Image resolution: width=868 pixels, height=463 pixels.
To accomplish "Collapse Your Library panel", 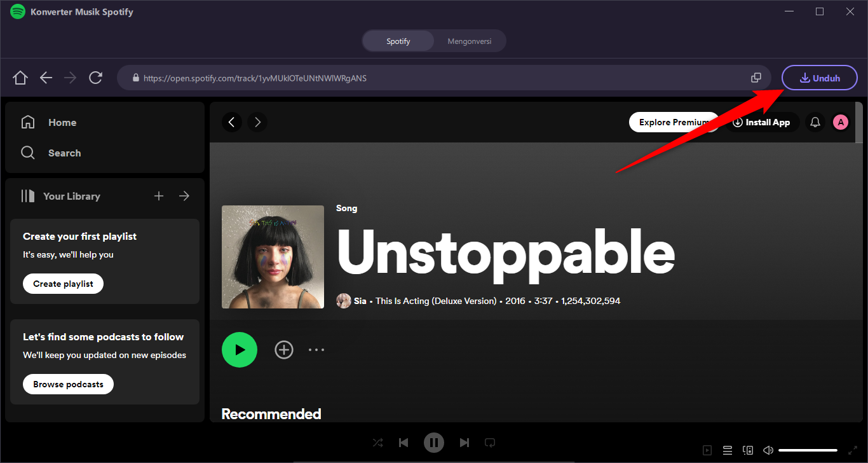I will [60, 196].
